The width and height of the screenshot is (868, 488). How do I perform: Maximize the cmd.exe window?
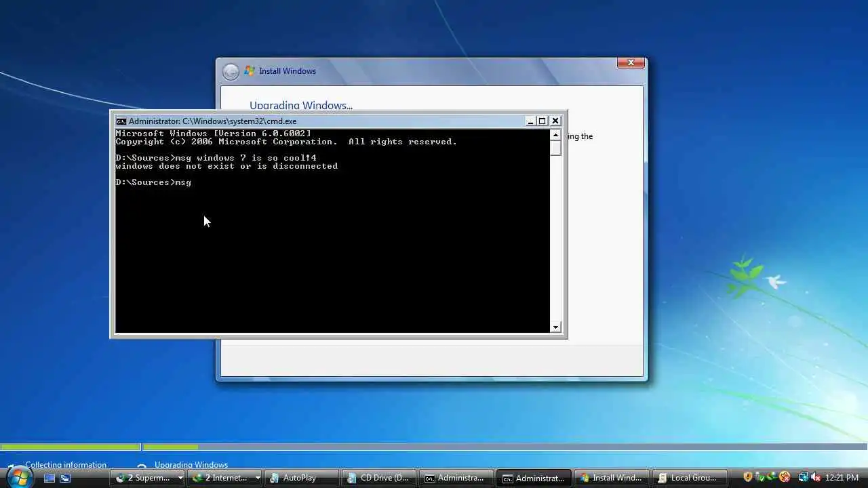pyautogui.click(x=542, y=121)
